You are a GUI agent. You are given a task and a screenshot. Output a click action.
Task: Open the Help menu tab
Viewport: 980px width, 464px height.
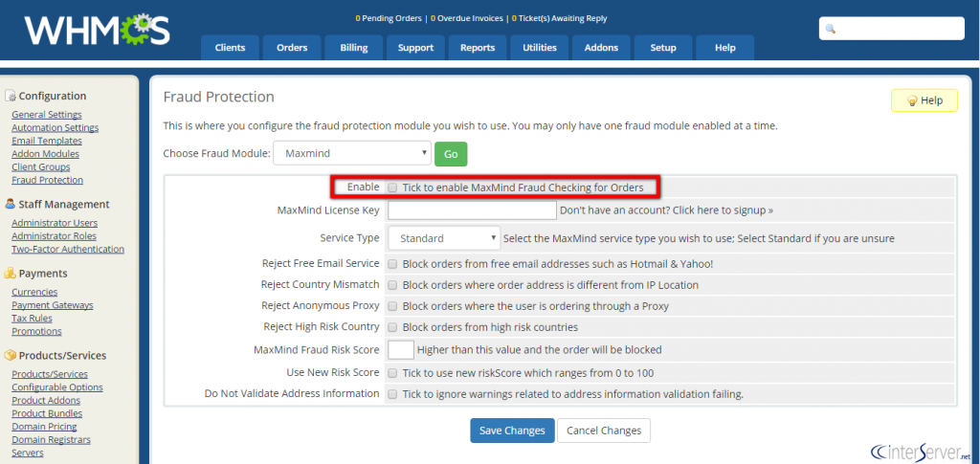tap(725, 48)
